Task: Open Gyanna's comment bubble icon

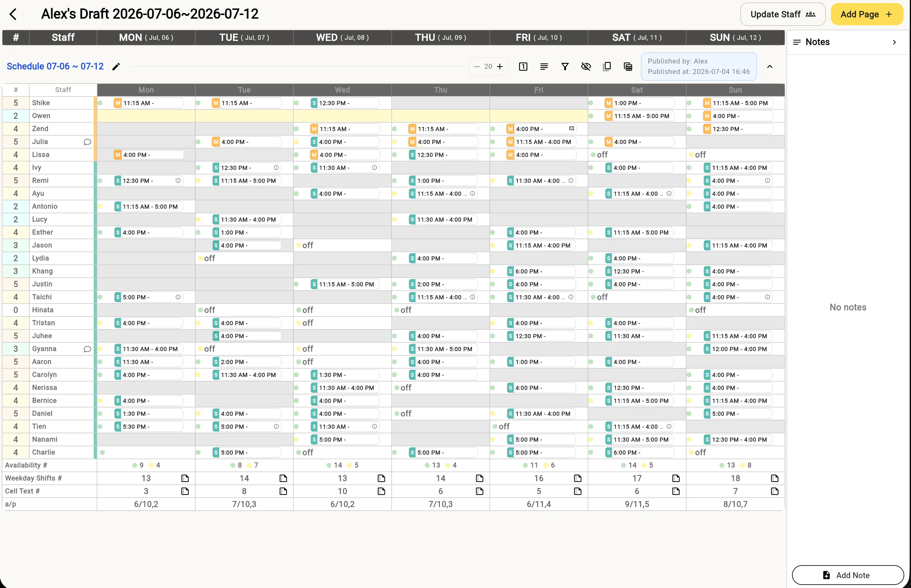Action: click(x=87, y=349)
